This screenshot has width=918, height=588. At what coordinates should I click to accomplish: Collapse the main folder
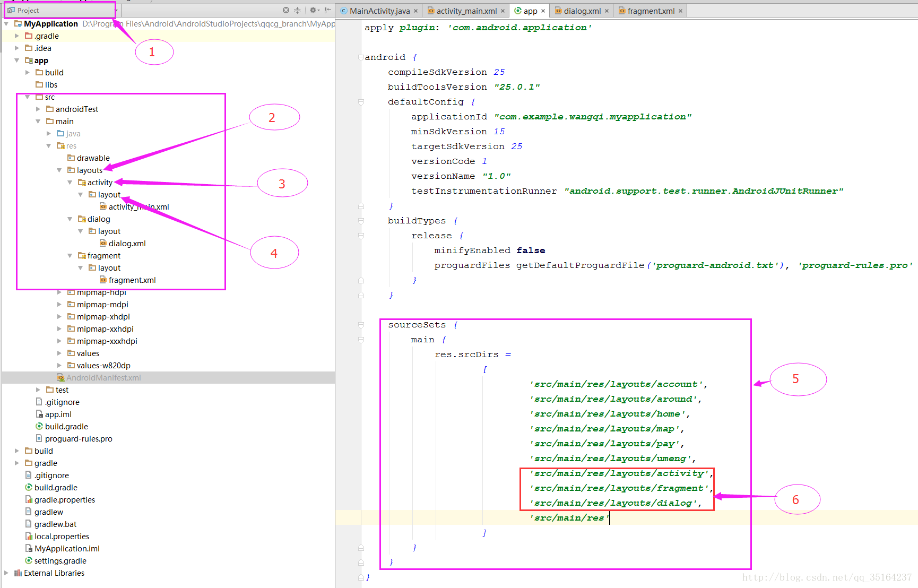pos(38,121)
